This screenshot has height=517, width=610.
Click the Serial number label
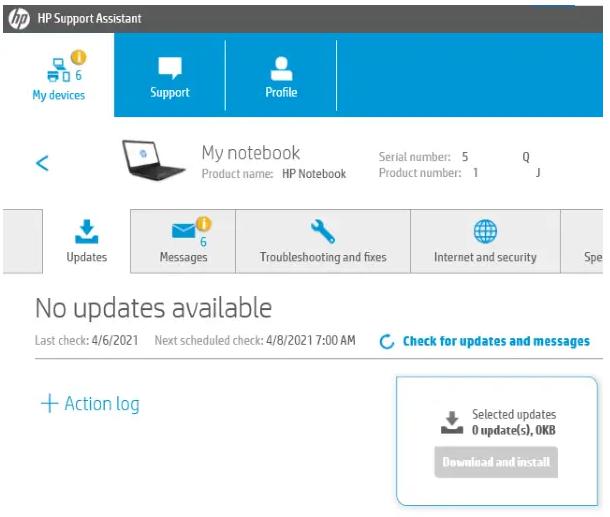[x=414, y=157]
